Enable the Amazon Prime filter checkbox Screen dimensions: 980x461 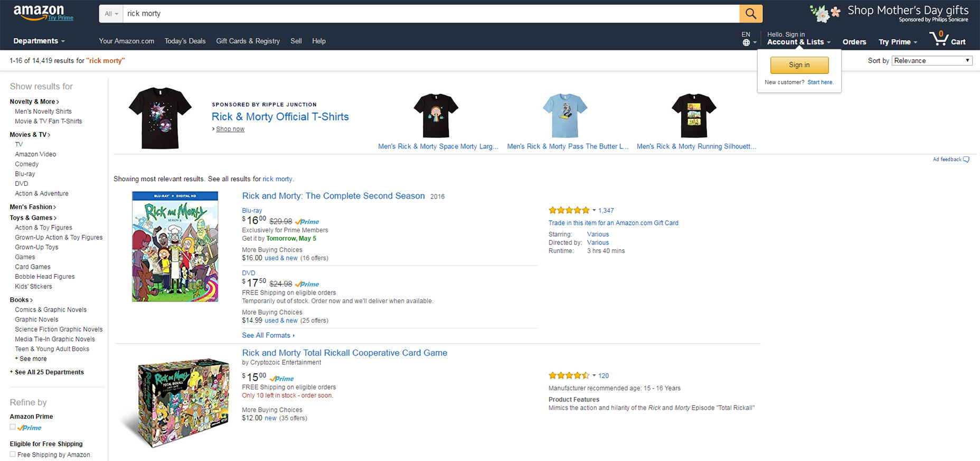click(13, 427)
